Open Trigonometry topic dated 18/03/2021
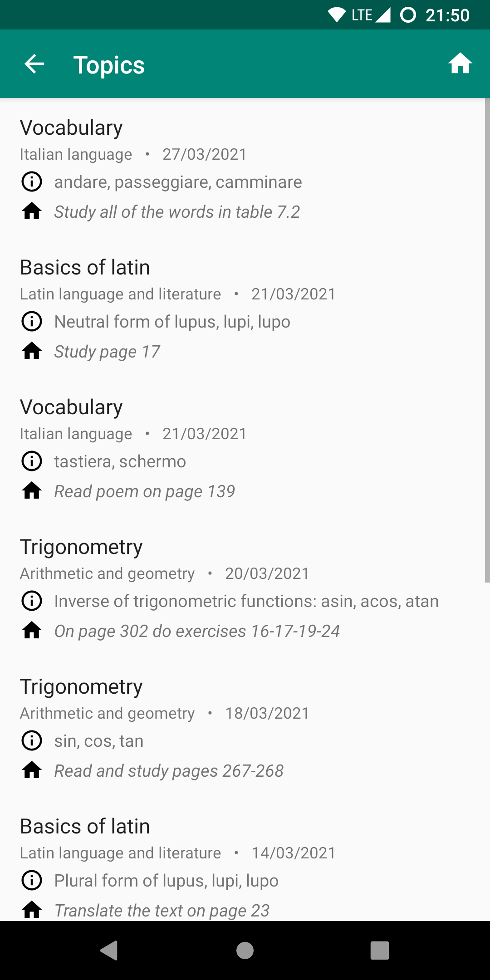This screenshot has width=490, height=980. click(x=81, y=687)
